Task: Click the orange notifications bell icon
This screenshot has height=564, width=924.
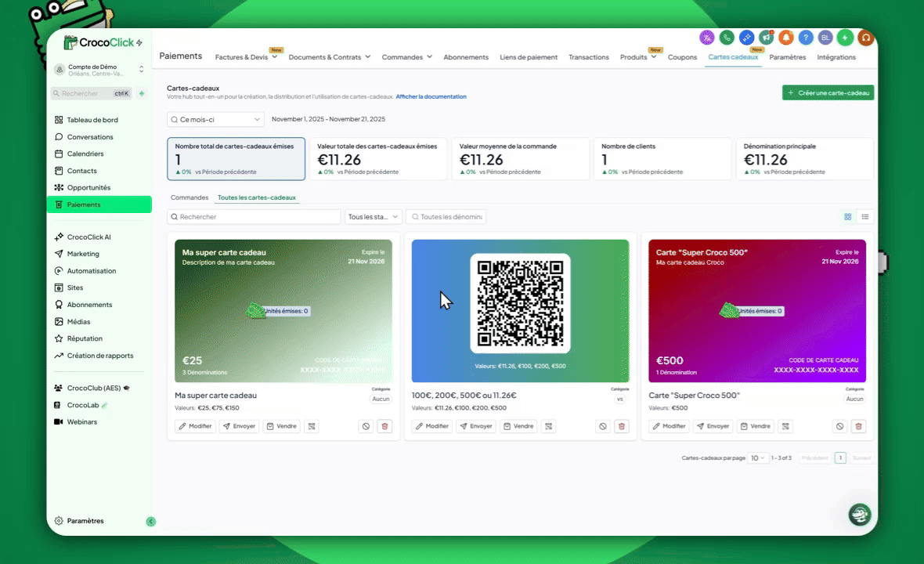Action: point(785,38)
